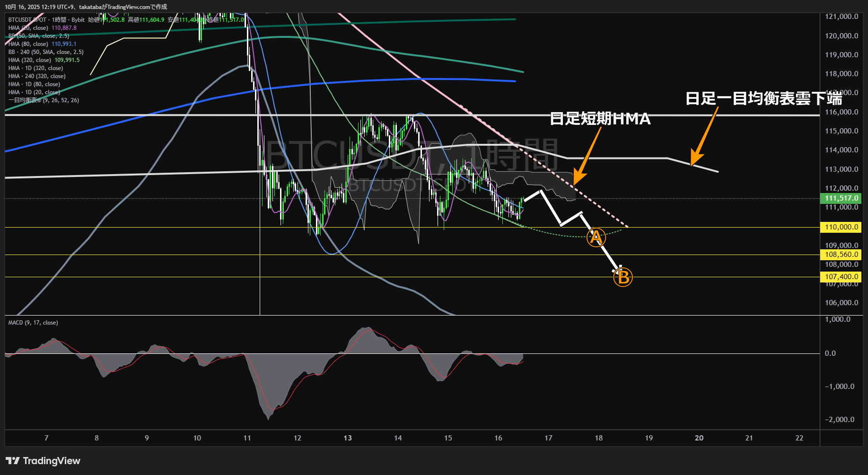Select the 日足短期HMA text annotation
This screenshot has height=475, width=868.
coord(600,119)
